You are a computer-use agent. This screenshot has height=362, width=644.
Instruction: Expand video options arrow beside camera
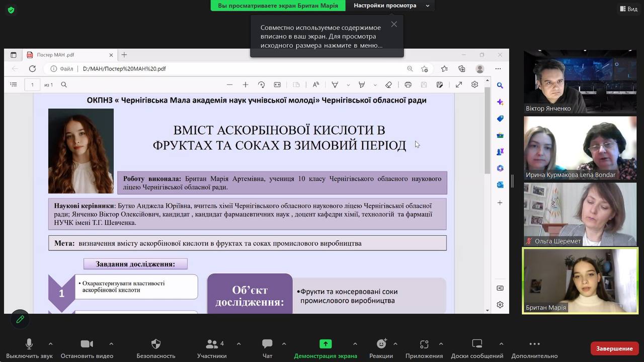(111, 344)
